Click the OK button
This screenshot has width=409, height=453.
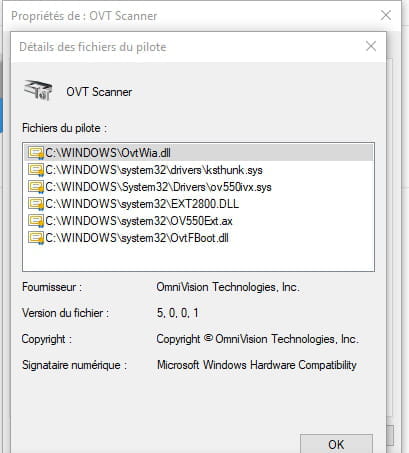click(x=336, y=444)
